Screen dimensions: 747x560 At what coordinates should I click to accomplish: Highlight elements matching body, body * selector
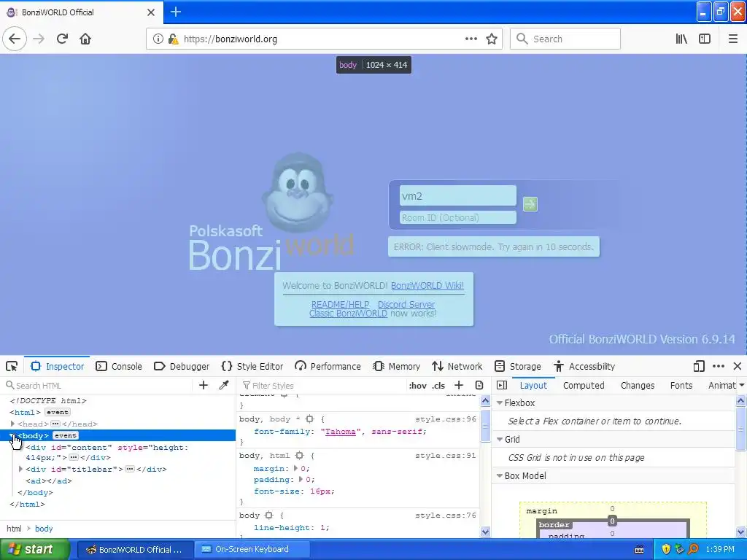click(309, 419)
